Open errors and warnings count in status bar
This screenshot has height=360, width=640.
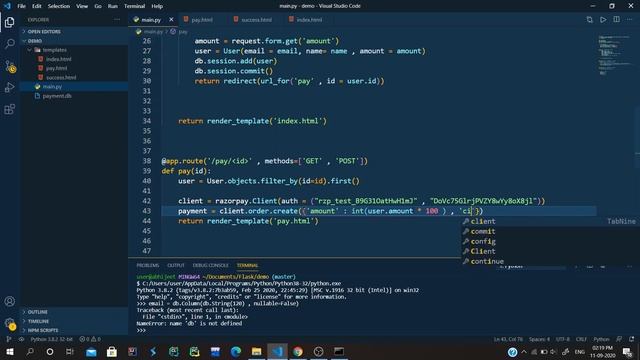[x=90, y=339]
